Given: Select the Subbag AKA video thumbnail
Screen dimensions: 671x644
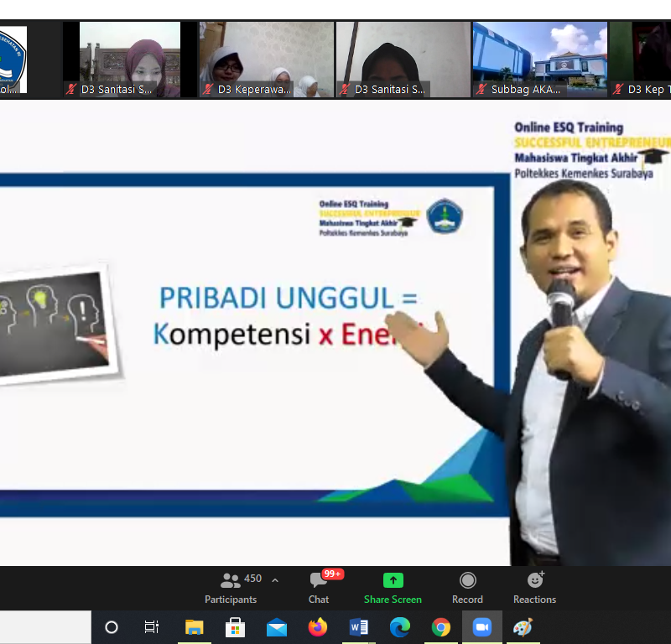Looking at the screenshot, I should pos(539,59).
